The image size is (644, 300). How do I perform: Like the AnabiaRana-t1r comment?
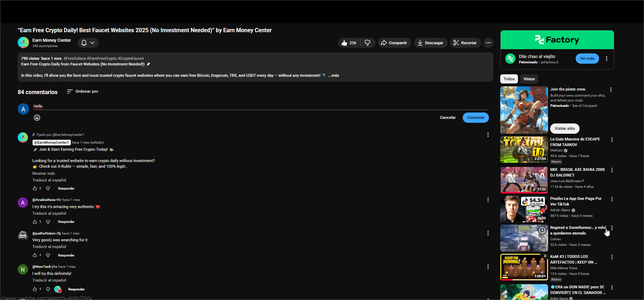click(x=35, y=222)
